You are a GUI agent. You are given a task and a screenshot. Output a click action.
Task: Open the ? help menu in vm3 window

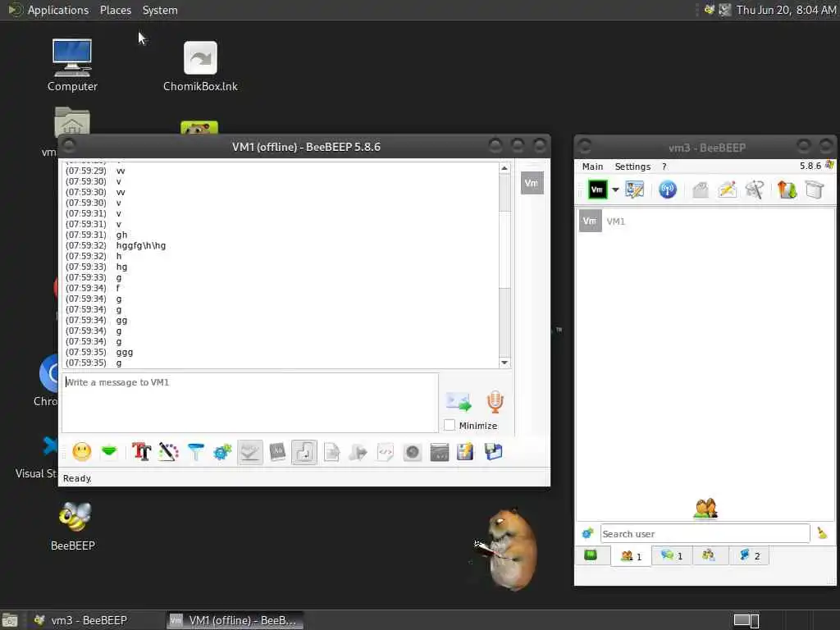pos(664,167)
